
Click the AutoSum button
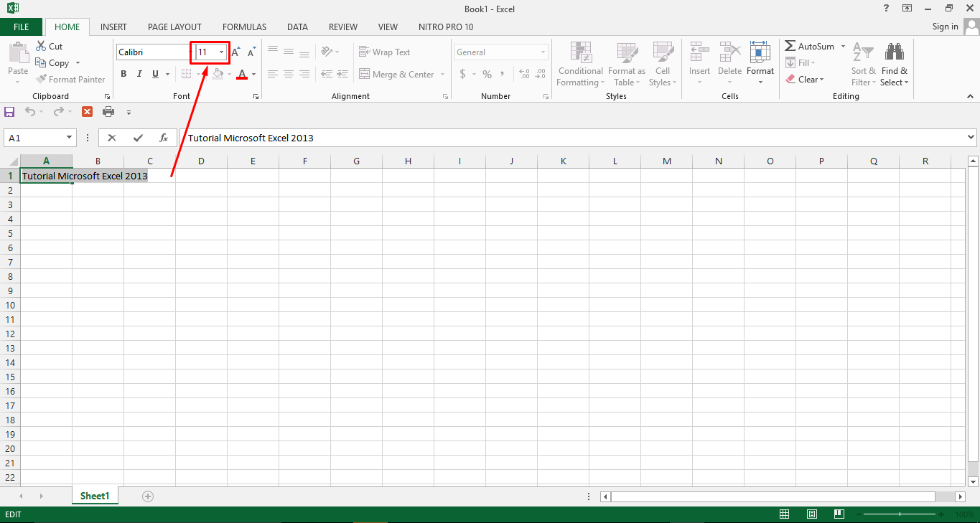coord(810,47)
